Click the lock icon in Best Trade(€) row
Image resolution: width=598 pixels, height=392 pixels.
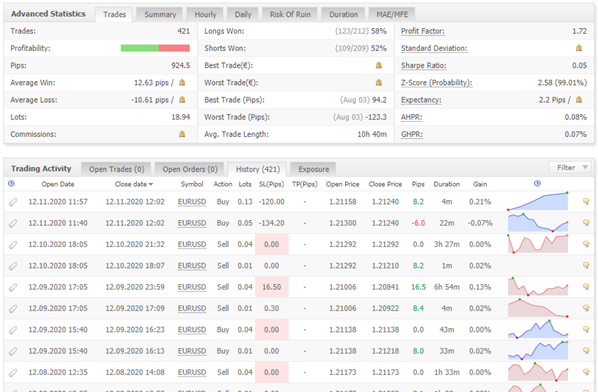(379, 65)
